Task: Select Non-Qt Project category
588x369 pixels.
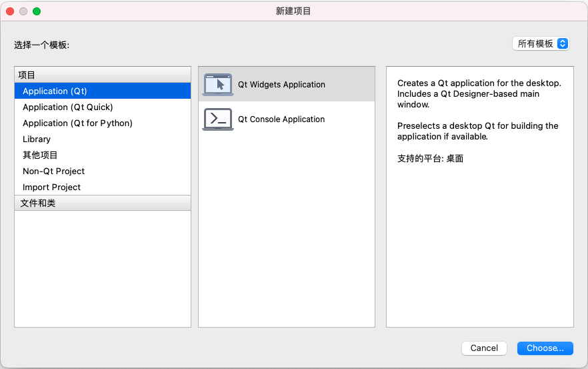Action: click(103, 171)
